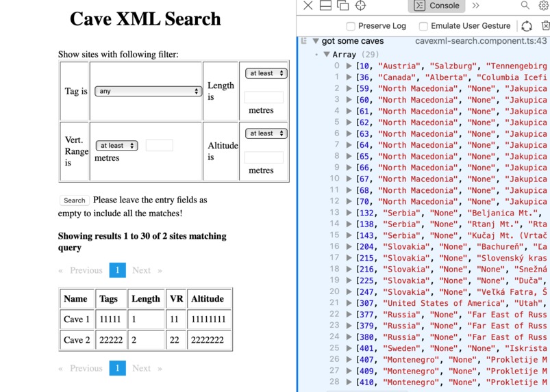Expand array item 21 United States Utah
The width and height of the screenshot is (550, 392).
tap(349, 303)
